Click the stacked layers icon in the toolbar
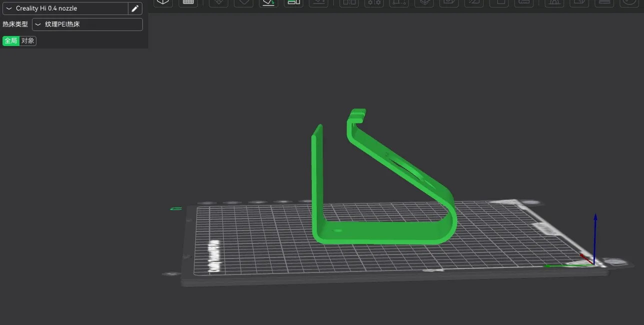 tap(424, 2)
